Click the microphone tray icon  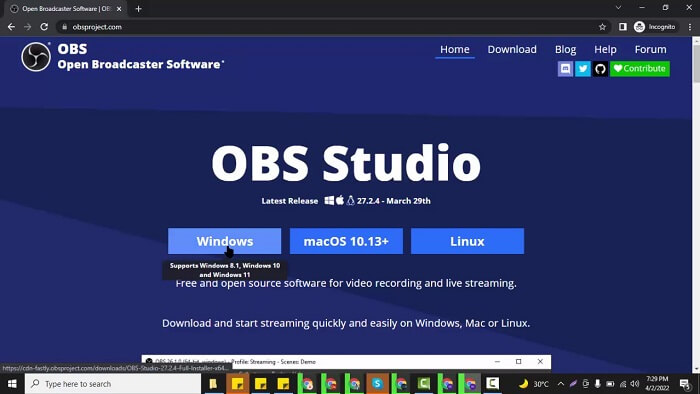pos(597,384)
